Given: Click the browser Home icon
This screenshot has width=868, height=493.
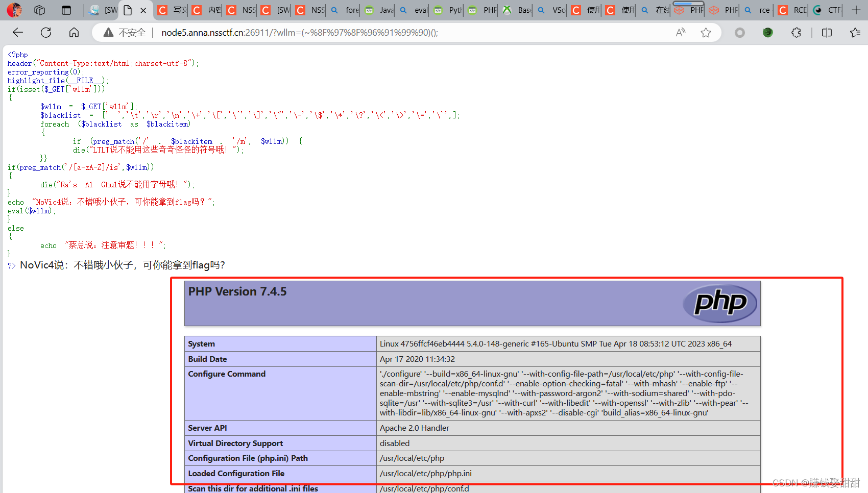Looking at the screenshot, I should coord(74,32).
